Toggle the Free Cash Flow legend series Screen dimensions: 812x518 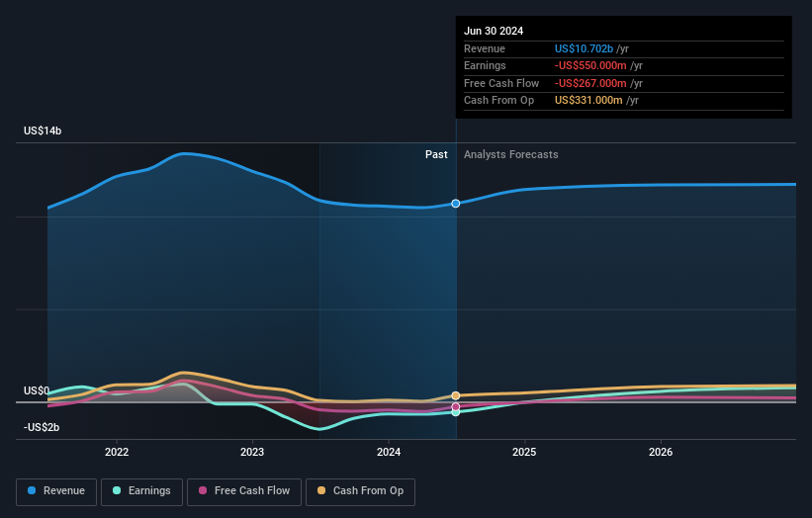coord(244,491)
